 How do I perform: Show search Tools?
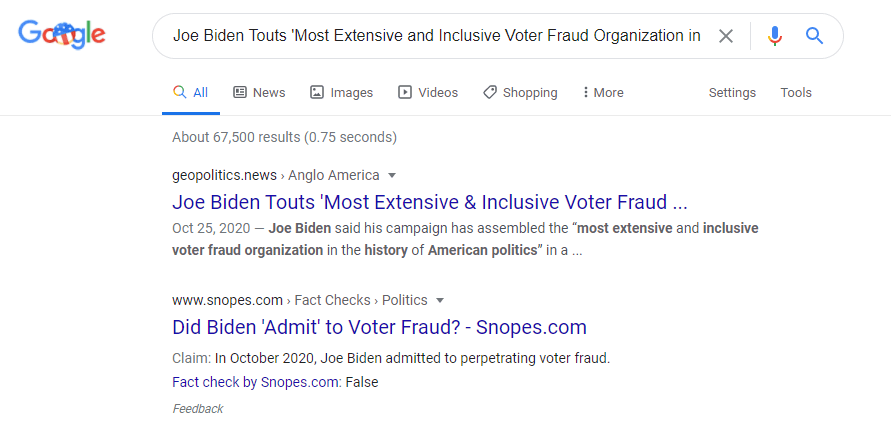(x=796, y=93)
